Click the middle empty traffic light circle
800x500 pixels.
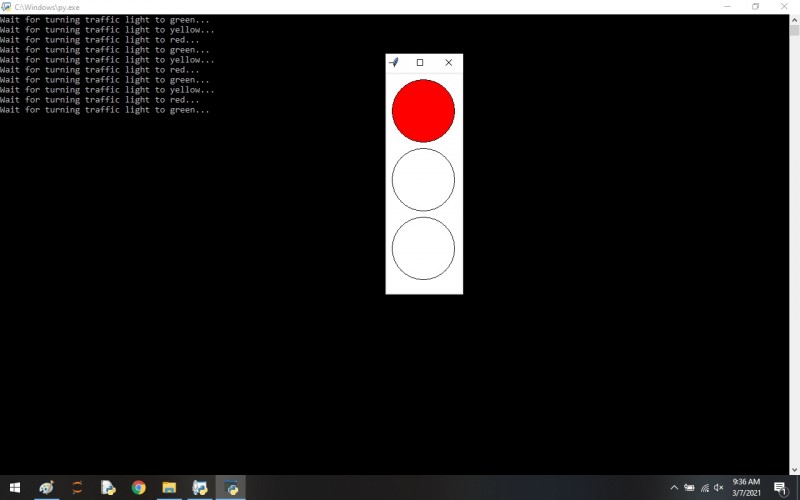pos(423,180)
